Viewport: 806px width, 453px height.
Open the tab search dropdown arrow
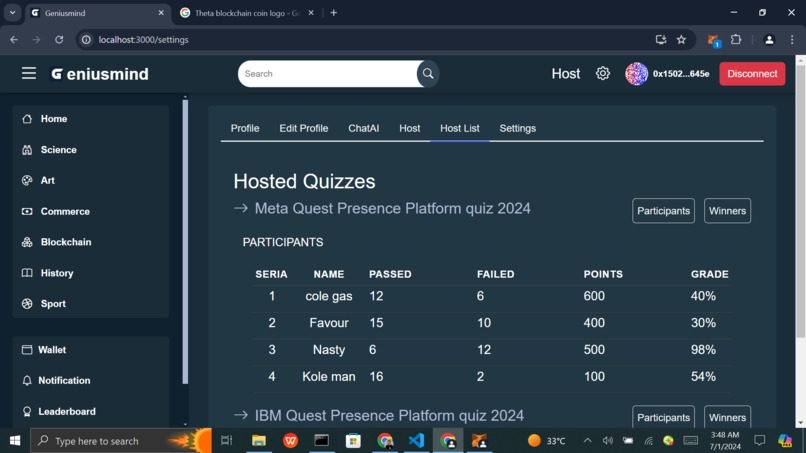[12, 13]
